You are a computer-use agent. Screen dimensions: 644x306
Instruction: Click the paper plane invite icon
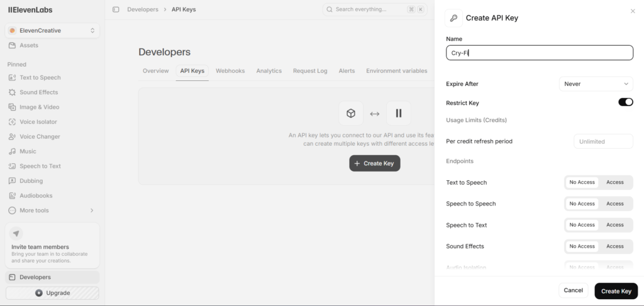pos(16,234)
